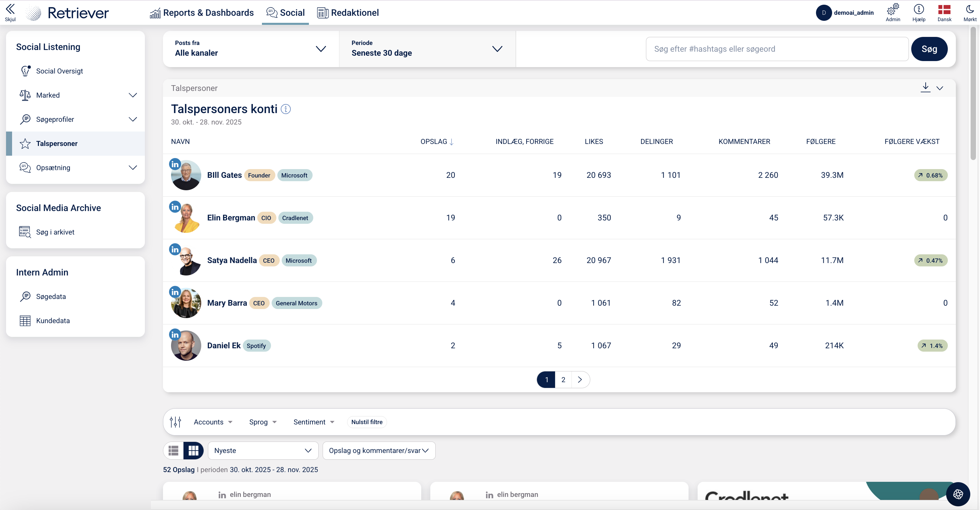Click the Nulstil filtre button
The image size is (980, 510).
(x=367, y=422)
